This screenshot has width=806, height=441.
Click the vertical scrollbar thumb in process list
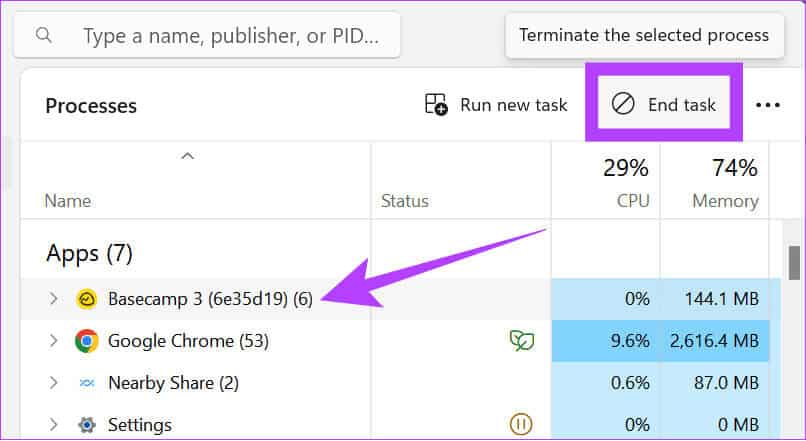[794, 263]
